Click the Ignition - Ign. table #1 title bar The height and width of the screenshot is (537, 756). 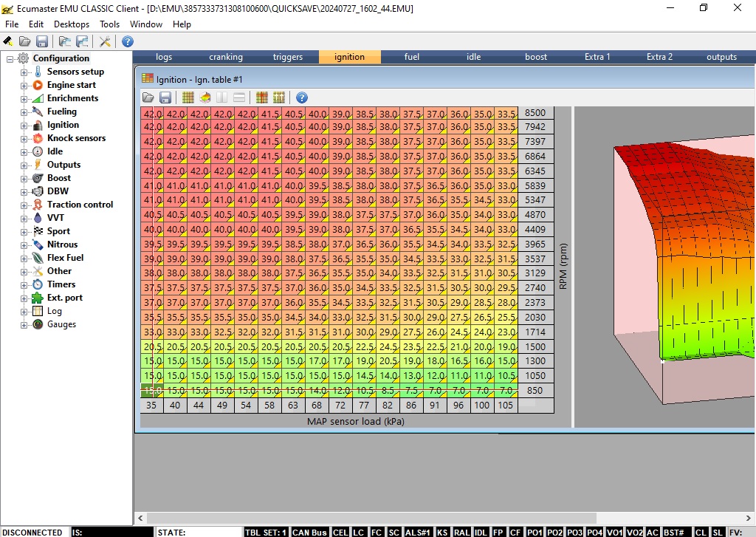pos(446,80)
